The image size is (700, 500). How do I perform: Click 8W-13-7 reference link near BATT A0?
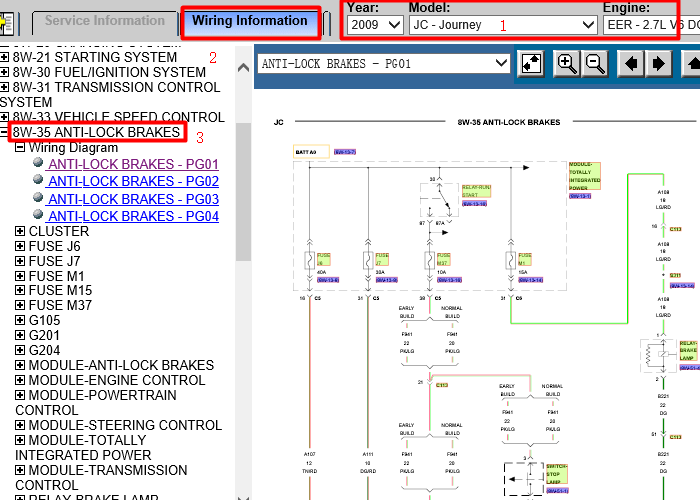(345, 152)
